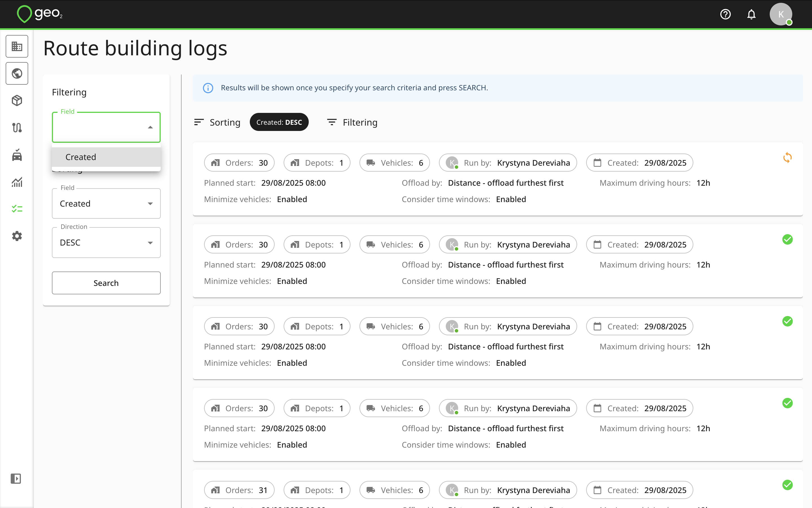Open the company building sidebar icon
812x508 pixels.
click(17, 46)
